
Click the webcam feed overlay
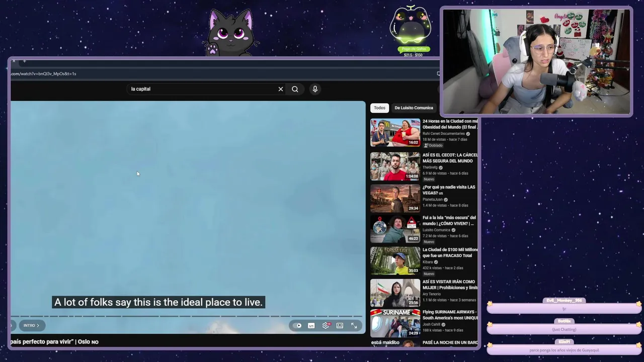[536, 61]
